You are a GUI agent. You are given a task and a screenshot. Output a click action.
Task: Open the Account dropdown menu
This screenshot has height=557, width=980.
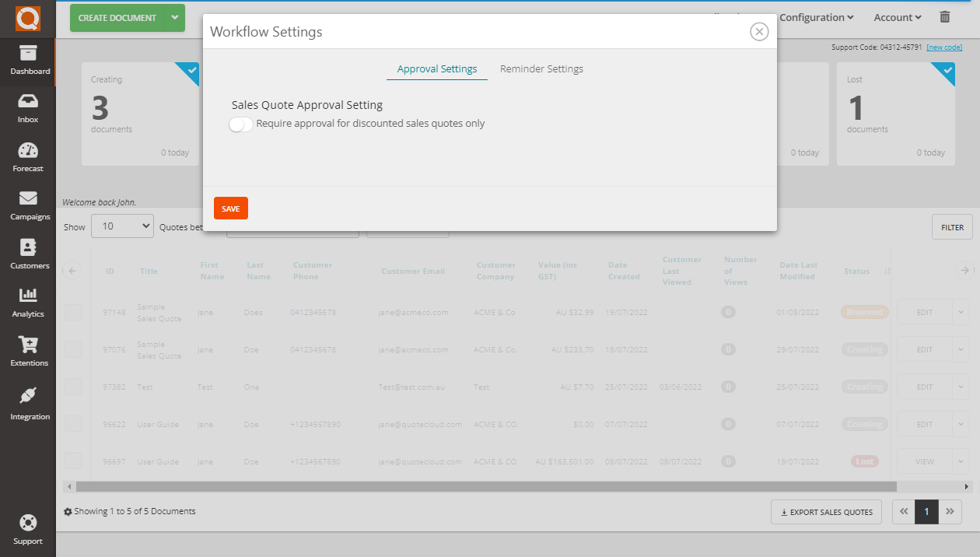[x=896, y=17]
